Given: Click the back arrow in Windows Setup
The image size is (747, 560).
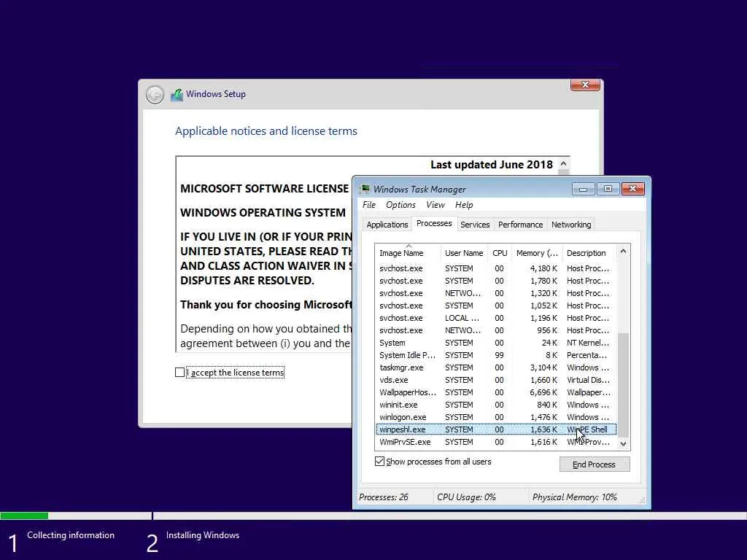Looking at the screenshot, I should tap(155, 95).
